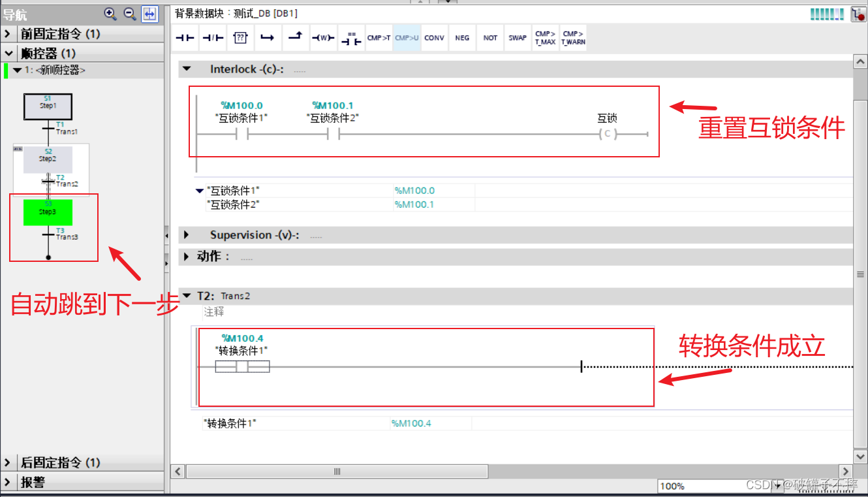Click the vertical scrollbar up arrow

[860, 61]
